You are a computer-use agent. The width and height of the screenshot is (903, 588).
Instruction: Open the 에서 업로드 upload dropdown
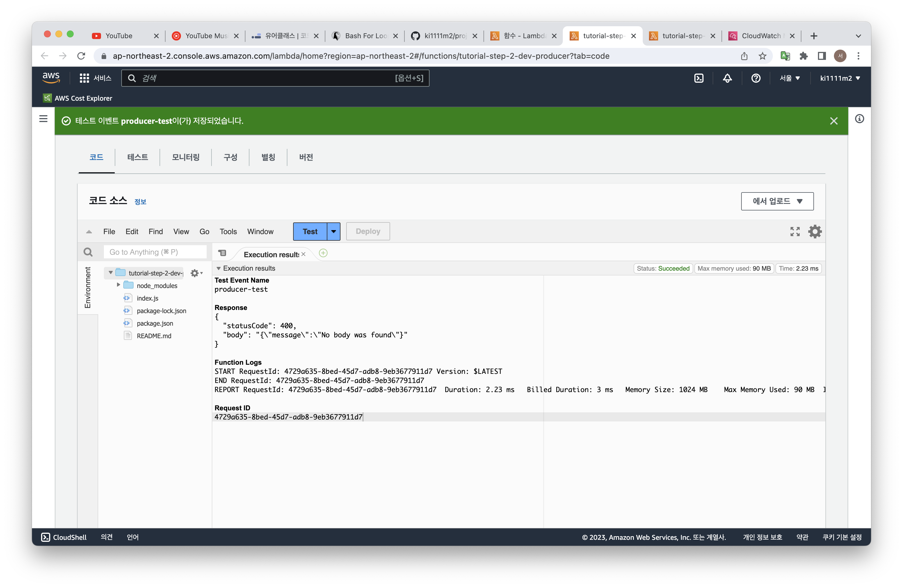[777, 201]
